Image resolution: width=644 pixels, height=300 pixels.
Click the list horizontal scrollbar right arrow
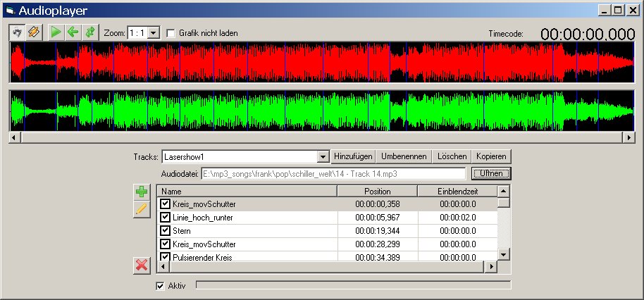pos(490,267)
